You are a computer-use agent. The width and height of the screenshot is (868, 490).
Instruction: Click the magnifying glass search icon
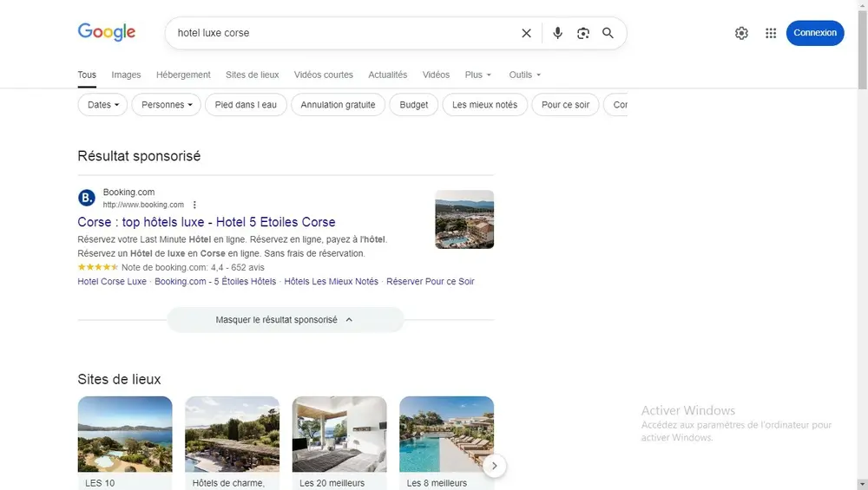[608, 33]
